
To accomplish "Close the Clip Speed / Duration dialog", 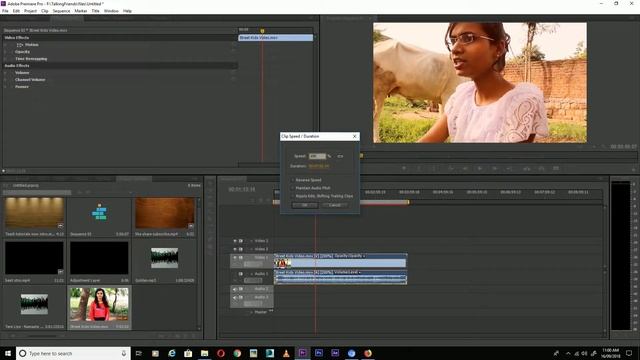I will pyautogui.click(x=354, y=136).
